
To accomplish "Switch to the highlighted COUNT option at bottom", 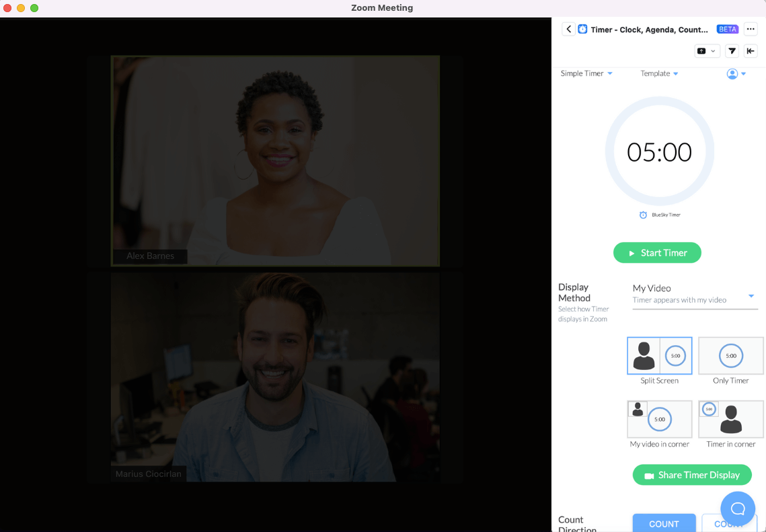I will coord(664,523).
